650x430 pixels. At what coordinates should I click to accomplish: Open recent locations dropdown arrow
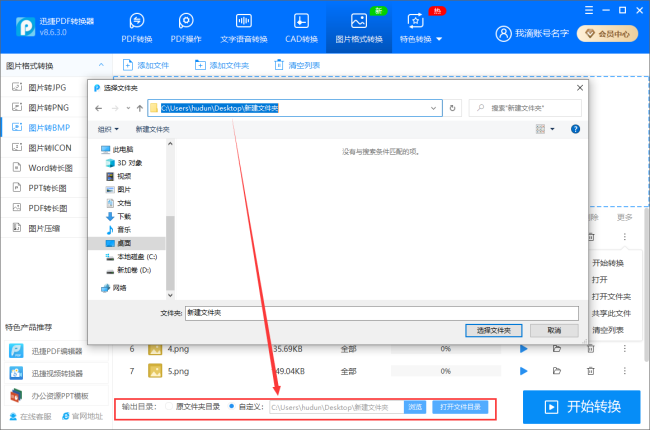click(128, 108)
